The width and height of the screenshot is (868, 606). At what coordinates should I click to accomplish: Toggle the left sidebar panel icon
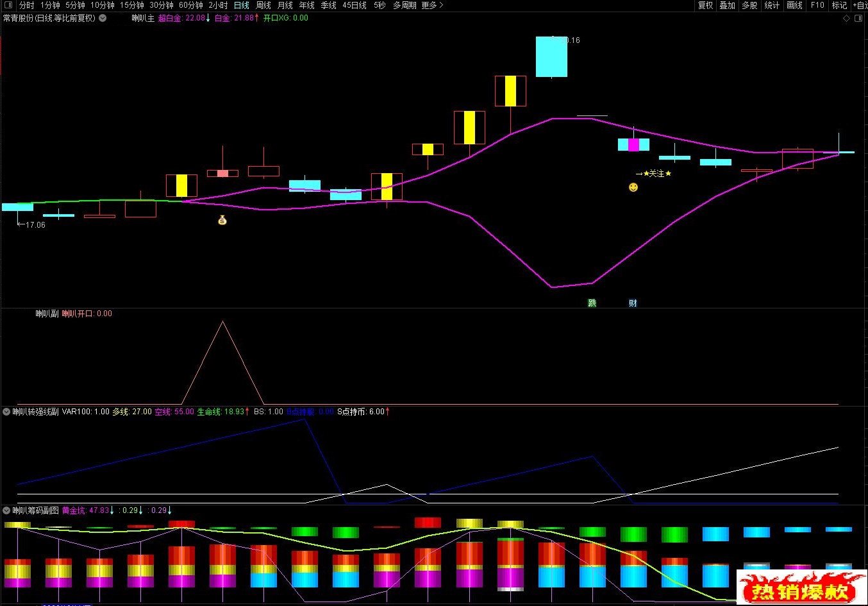8,5
